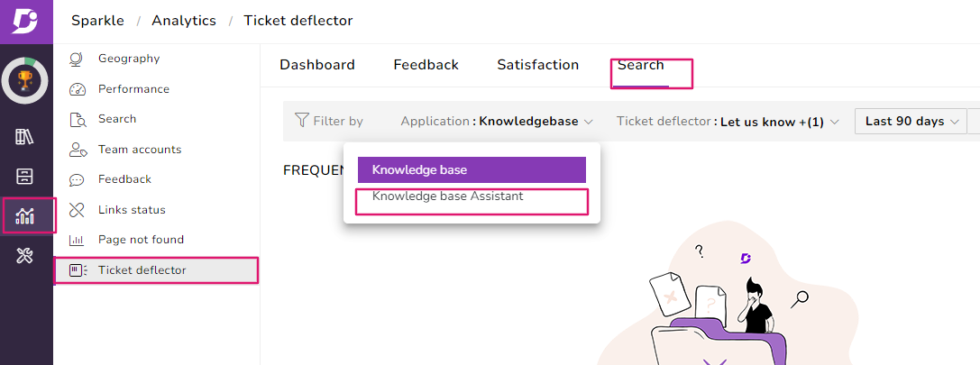The height and width of the screenshot is (365, 980).
Task: Open the trophy progress badge
Action: click(x=25, y=80)
